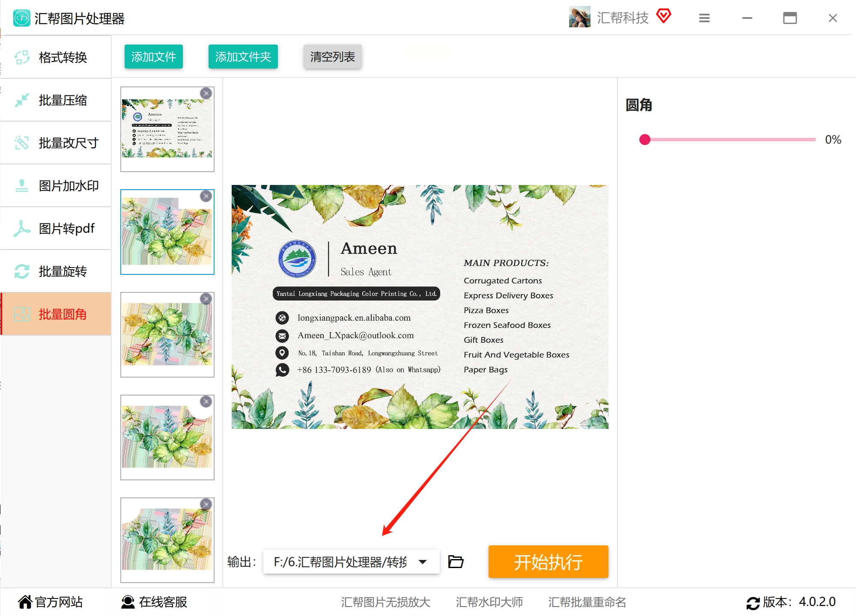
Task: Remove the second thumbnail via its X
Action: coord(206,196)
